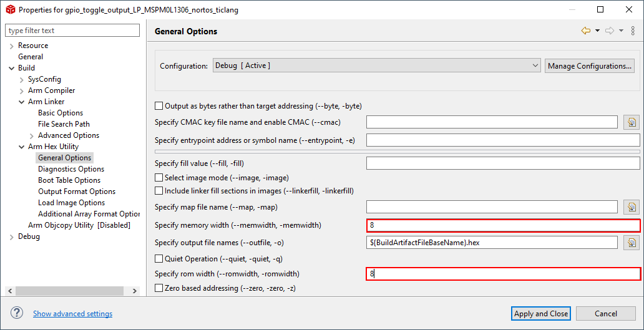
Task: Select Diagnostics Options in the tree
Action: pyautogui.click(x=71, y=169)
